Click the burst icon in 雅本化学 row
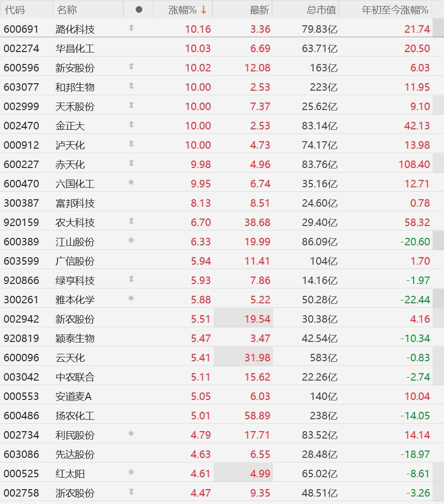 pyautogui.click(x=131, y=298)
